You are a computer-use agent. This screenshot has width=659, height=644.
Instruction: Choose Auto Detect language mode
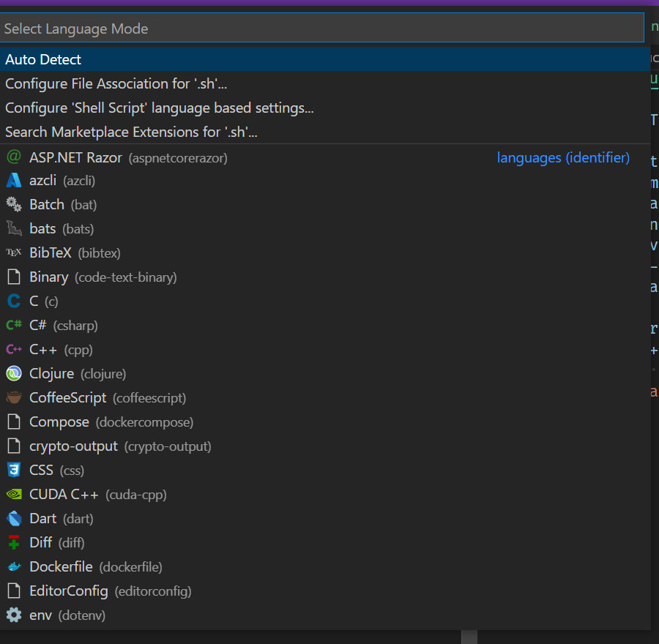44,59
